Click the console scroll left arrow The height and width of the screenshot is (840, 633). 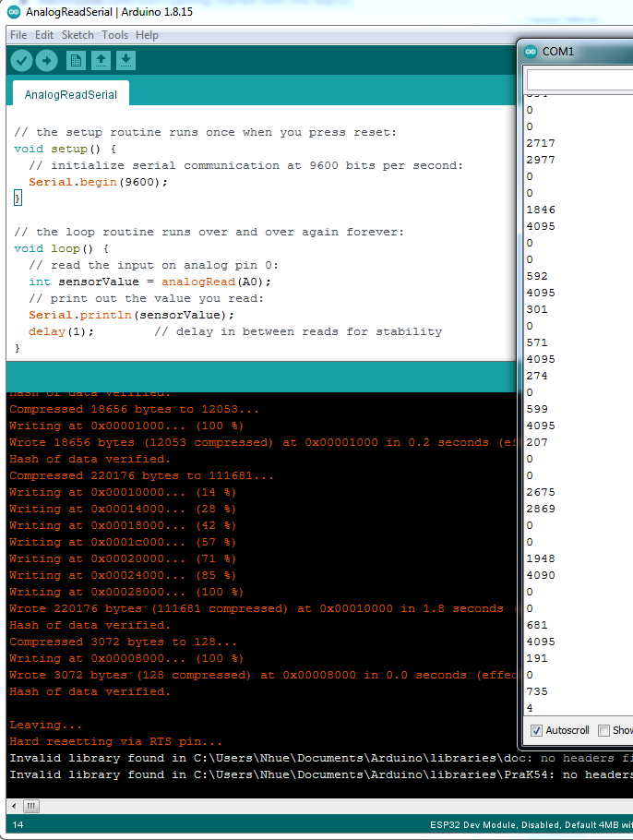tap(14, 806)
